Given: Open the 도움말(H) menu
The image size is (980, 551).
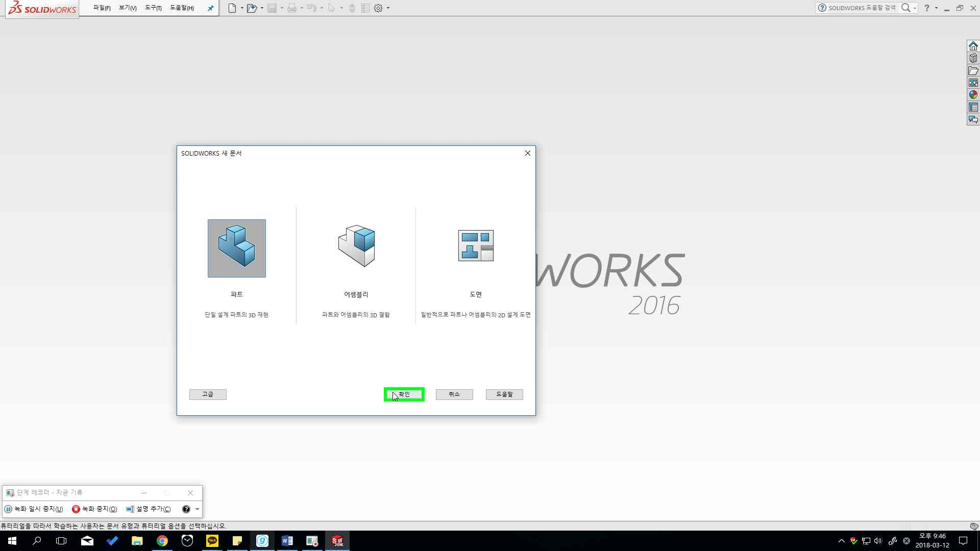Looking at the screenshot, I should pyautogui.click(x=182, y=8).
